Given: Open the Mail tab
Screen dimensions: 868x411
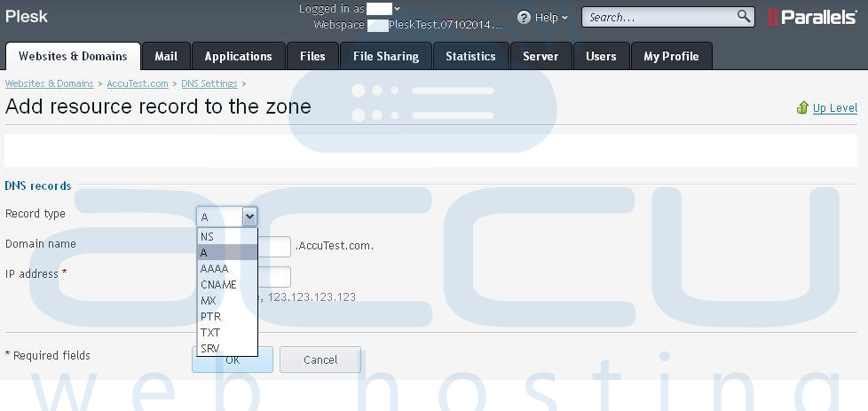Looking at the screenshot, I should (x=166, y=56).
